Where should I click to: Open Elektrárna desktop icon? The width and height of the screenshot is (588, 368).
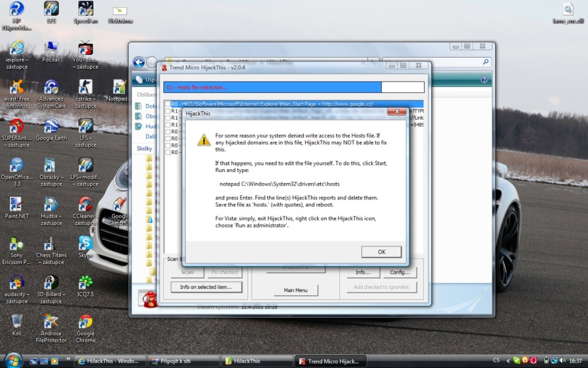(x=120, y=14)
